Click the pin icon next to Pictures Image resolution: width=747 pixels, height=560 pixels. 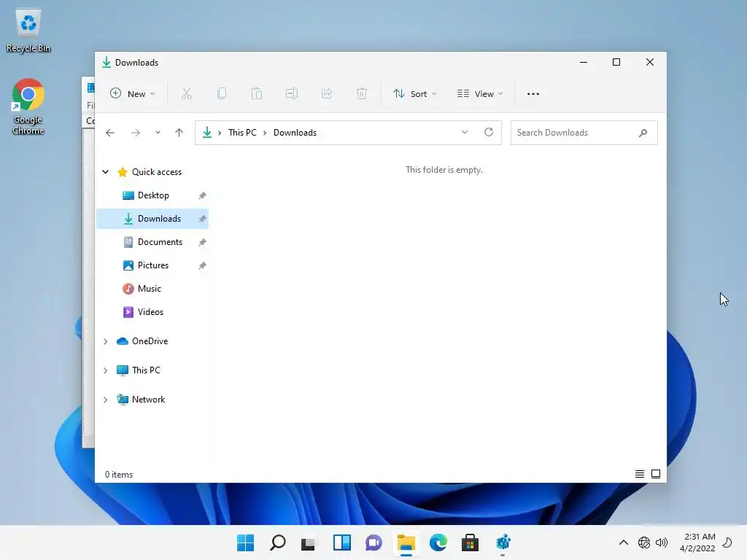click(203, 265)
